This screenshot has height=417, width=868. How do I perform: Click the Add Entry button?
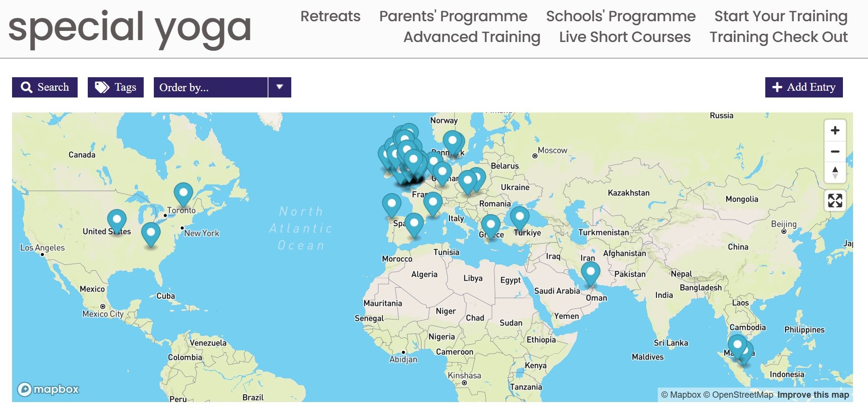click(804, 87)
